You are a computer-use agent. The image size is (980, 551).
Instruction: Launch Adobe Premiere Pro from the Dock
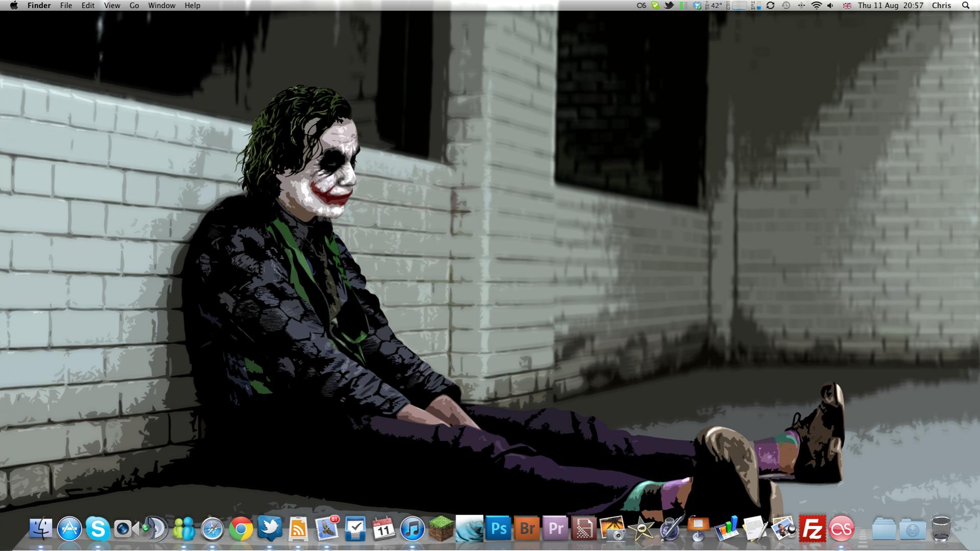click(x=555, y=529)
